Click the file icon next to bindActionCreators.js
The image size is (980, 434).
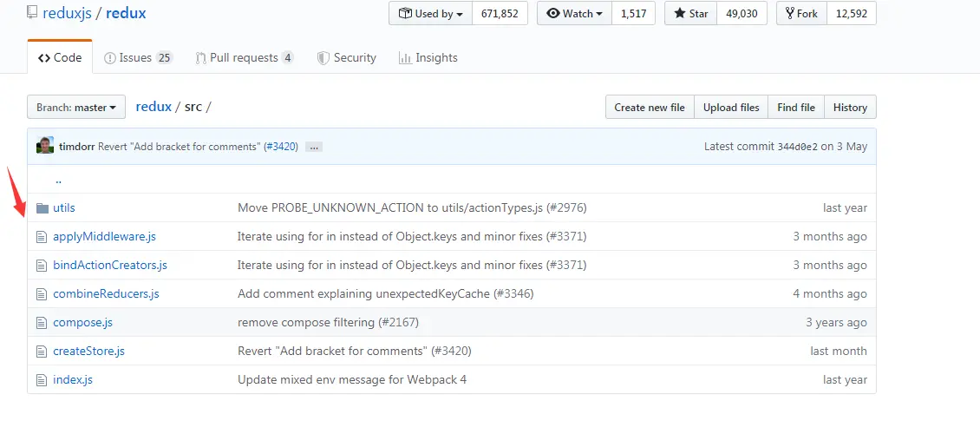[x=42, y=265]
